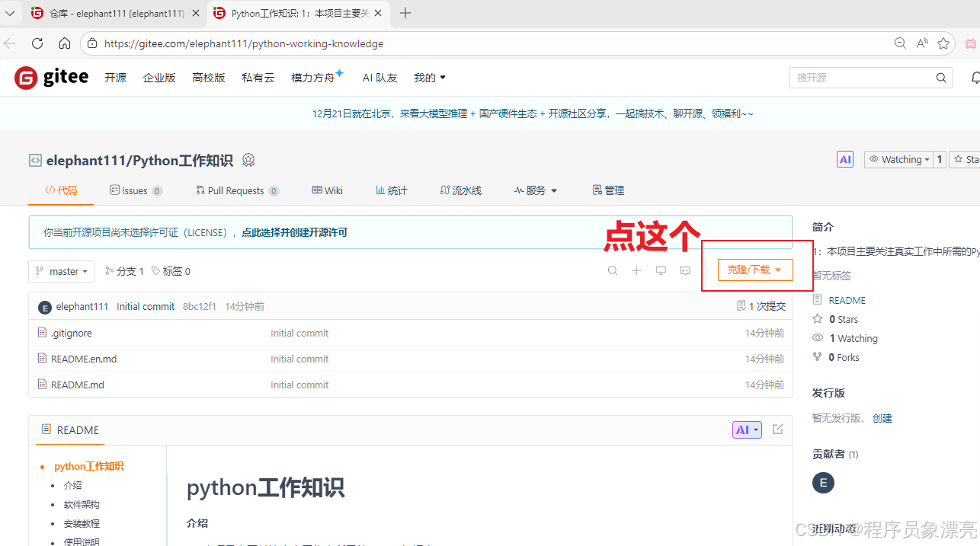The height and width of the screenshot is (546, 980).
Task: Click repository badge icon next to title
Action: [248, 160]
